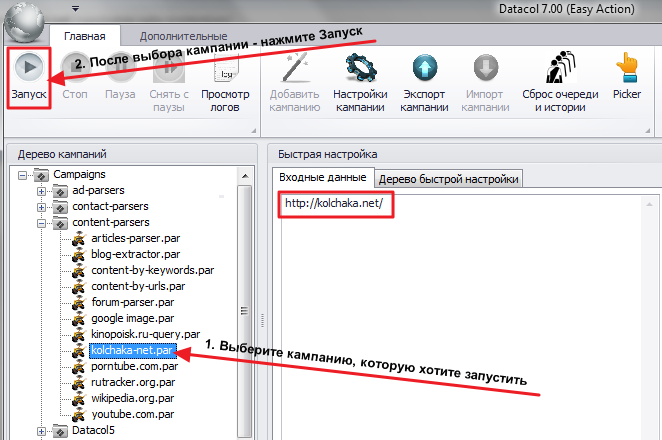The width and height of the screenshot is (662, 440).
Task: Open Просмотр логов log viewer
Action: pos(225,82)
